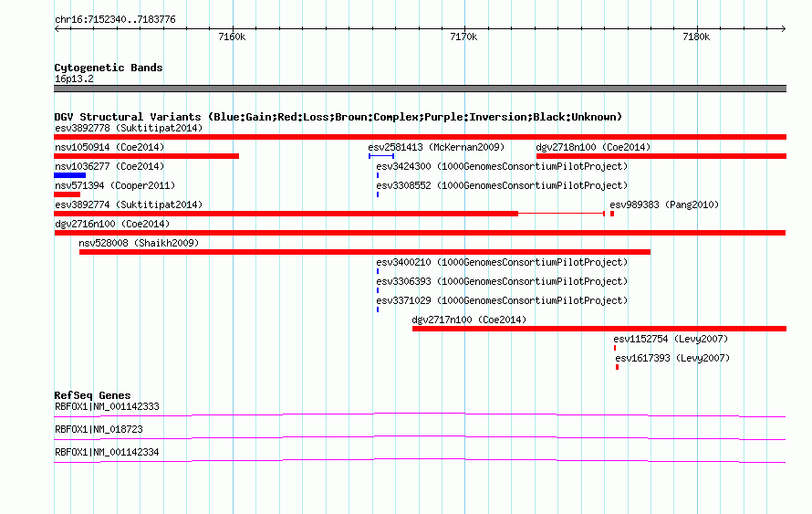Open esv3308552 1000Genomes variant label

tap(502, 185)
